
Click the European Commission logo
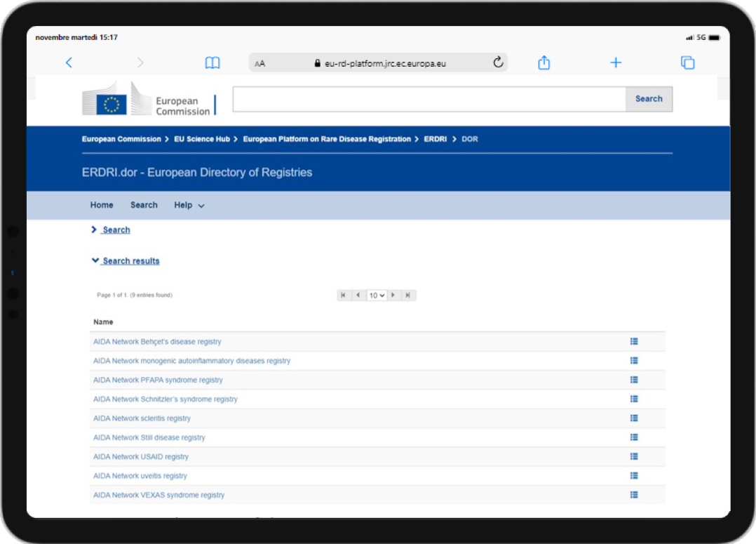(x=149, y=99)
